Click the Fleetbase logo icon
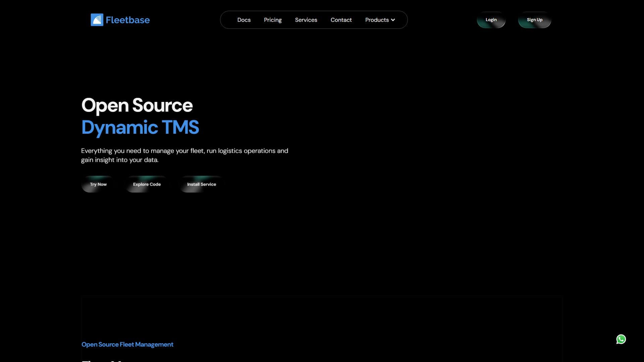This screenshot has width=644, height=362. (97, 20)
